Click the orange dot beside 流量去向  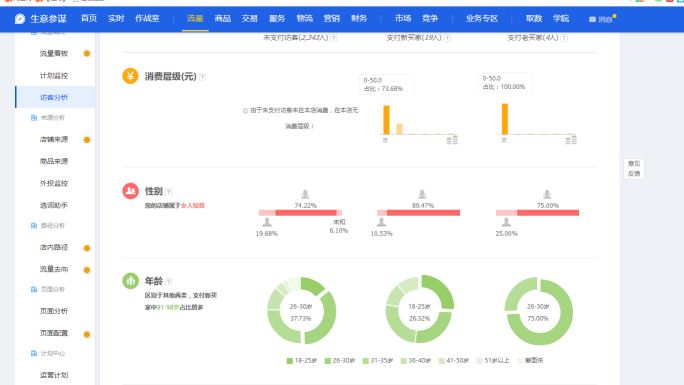pyautogui.click(x=87, y=270)
